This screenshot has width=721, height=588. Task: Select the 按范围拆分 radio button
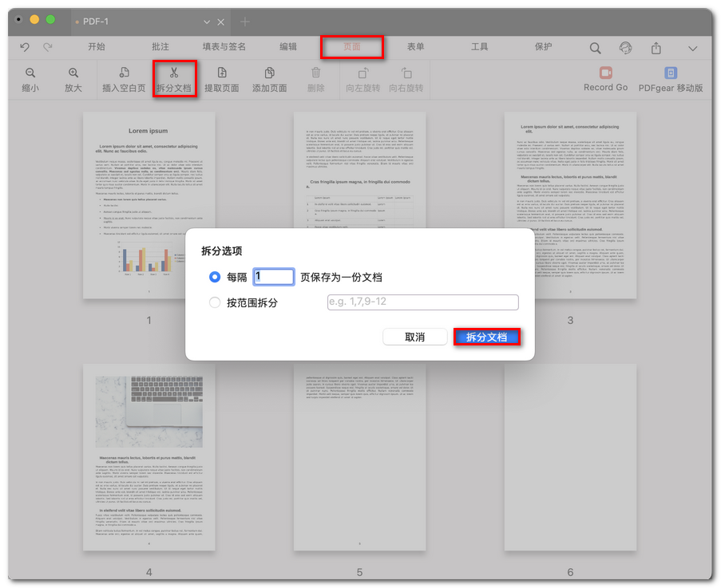click(212, 302)
